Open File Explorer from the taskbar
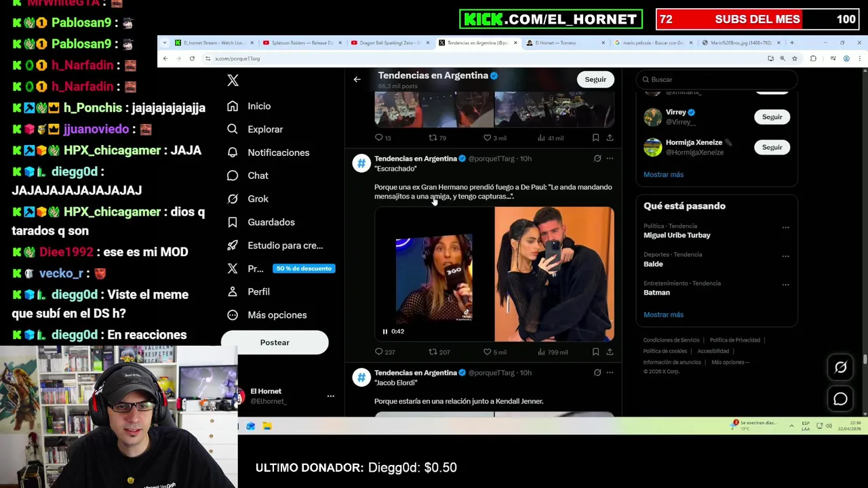 267,426
